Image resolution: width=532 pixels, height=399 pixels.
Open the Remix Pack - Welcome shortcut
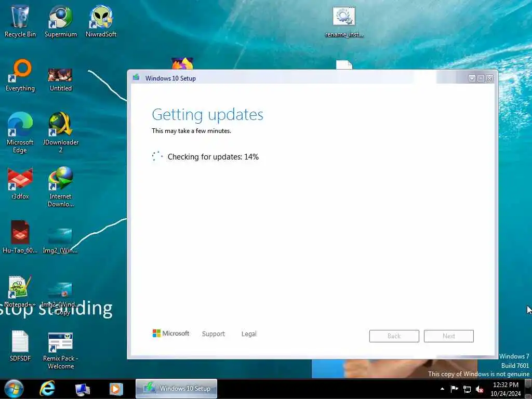coord(60,351)
